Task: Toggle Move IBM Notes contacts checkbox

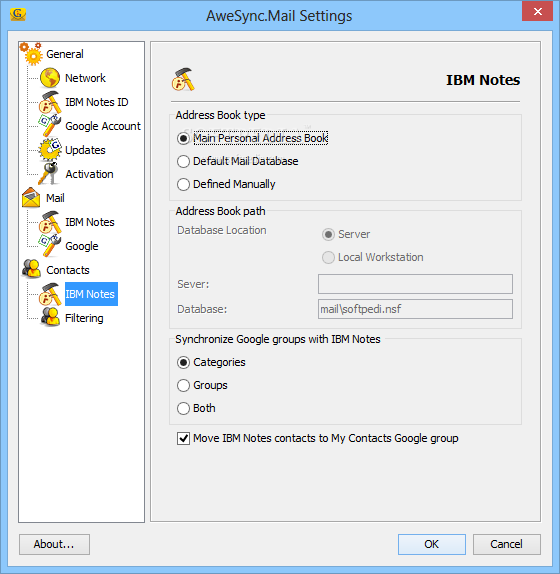Action: (x=183, y=438)
